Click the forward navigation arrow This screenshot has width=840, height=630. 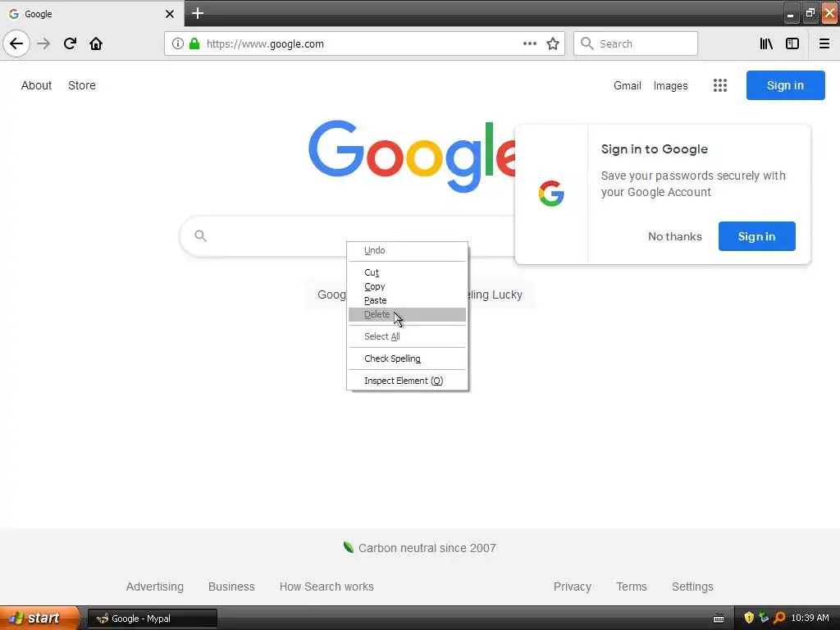coord(43,43)
